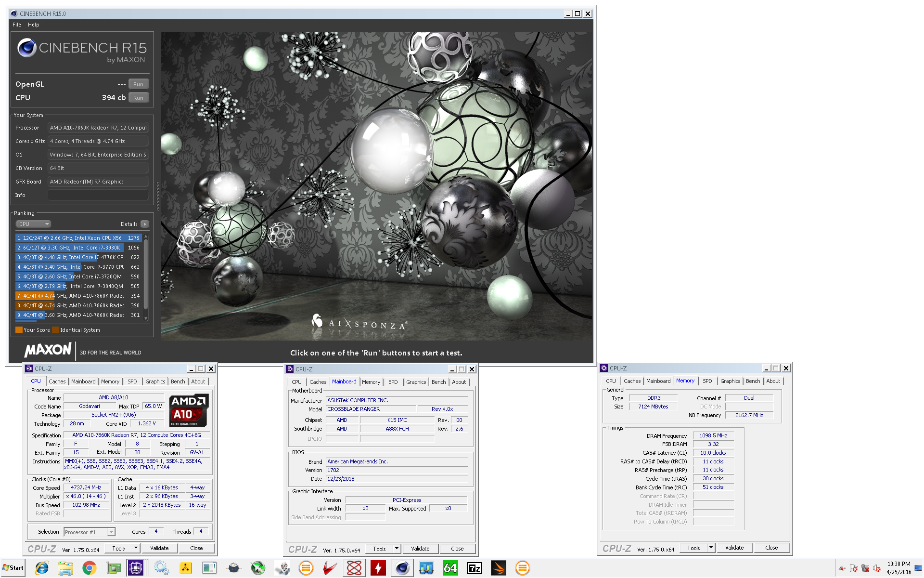Open the green graphics card taskbar icon
The height and width of the screenshot is (578, 924).
tap(114, 568)
